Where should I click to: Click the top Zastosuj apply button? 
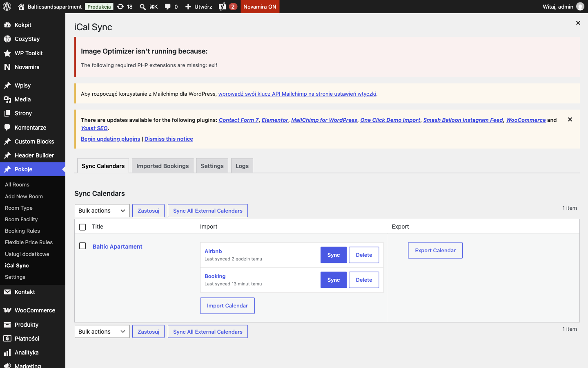pos(148,211)
